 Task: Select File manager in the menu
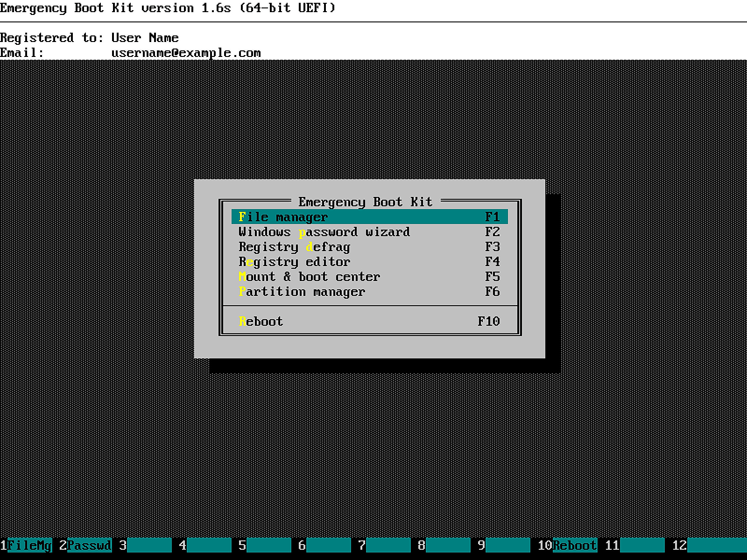(369, 217)
